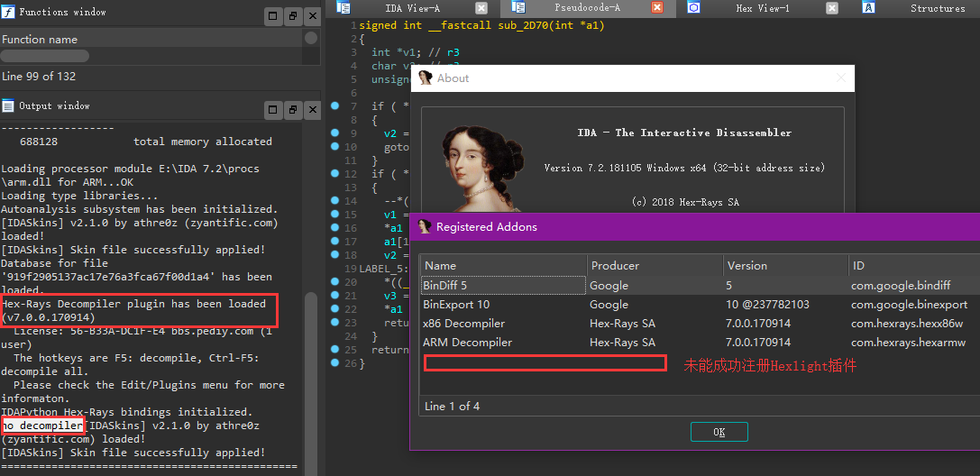This screenshot has height=476, width=980.
Task: Close the Pseudocode-A tab with red X
Action: (657, 7)
